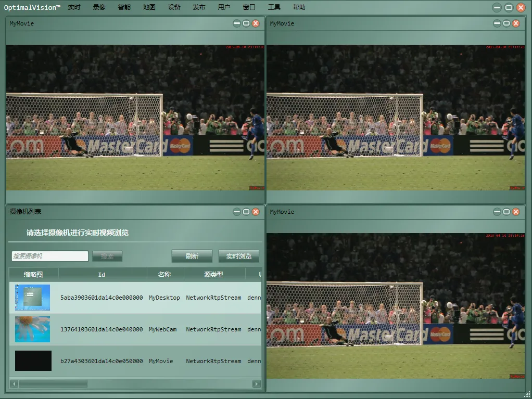Screen dimensions: 532x399
Task: Click the MyWebCam name cell
Action: pyautogui.click(x=162, y=329)
